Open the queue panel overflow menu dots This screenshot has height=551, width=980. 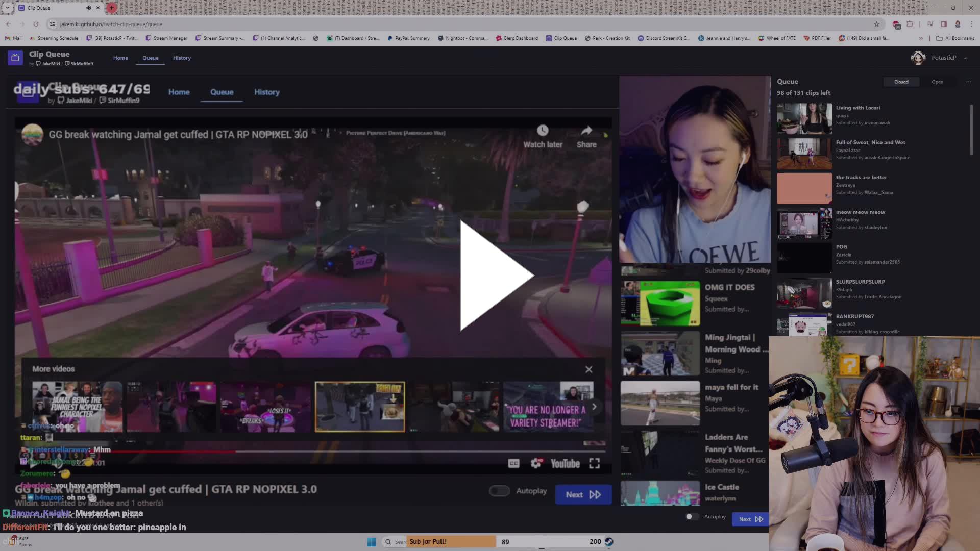coord(969,82)
